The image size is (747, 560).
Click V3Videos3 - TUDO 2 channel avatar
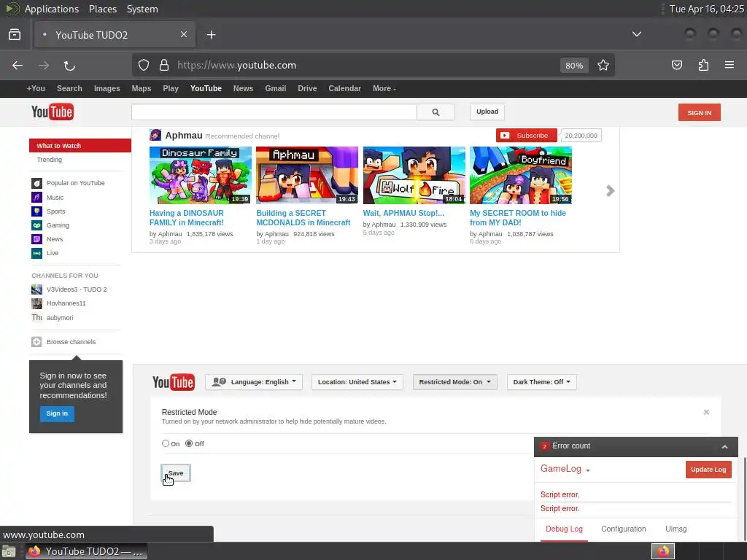(36, 289)
